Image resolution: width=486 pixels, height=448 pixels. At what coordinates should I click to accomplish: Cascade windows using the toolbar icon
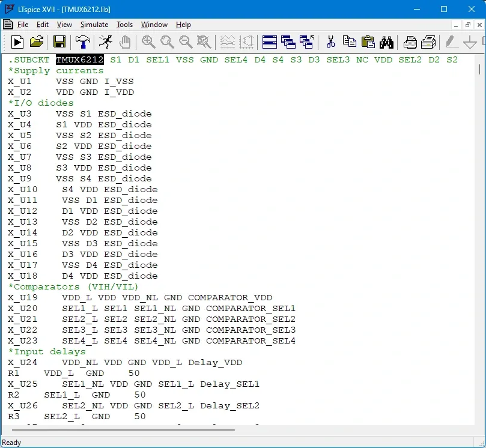pos(288,42)
